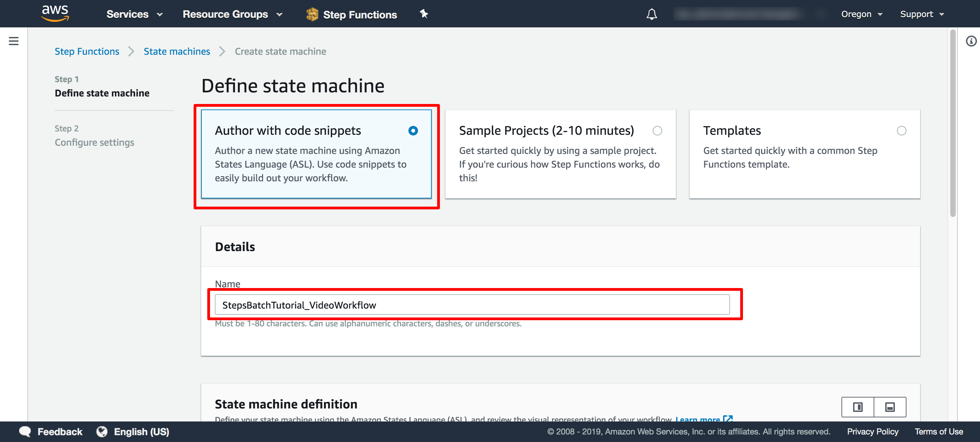This screenshot has width=980, height=442.
Task: Select Author with code snippets option
Action: pos(413,131)
